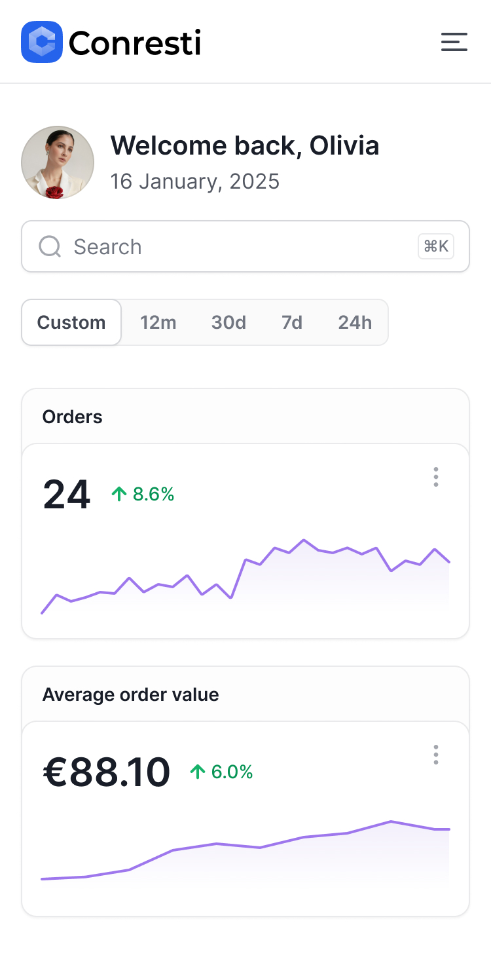Click the ⌘K shortcut badge
491x980 pixels.
point(435,246)
